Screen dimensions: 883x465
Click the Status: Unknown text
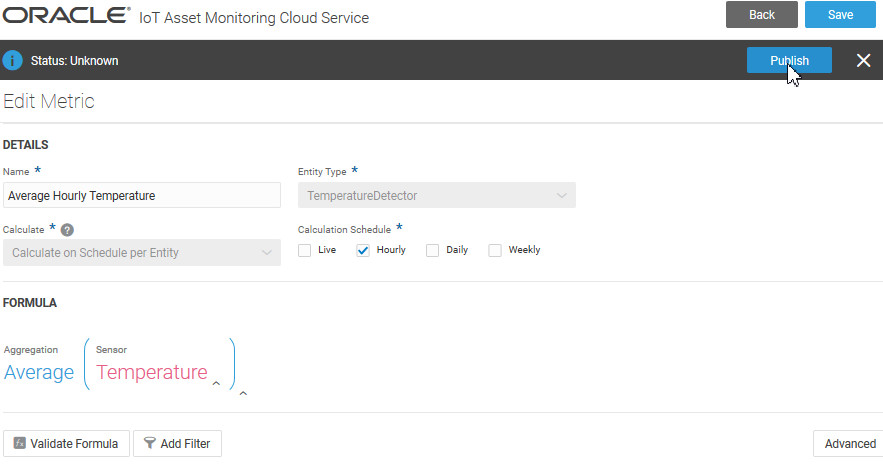74,61
